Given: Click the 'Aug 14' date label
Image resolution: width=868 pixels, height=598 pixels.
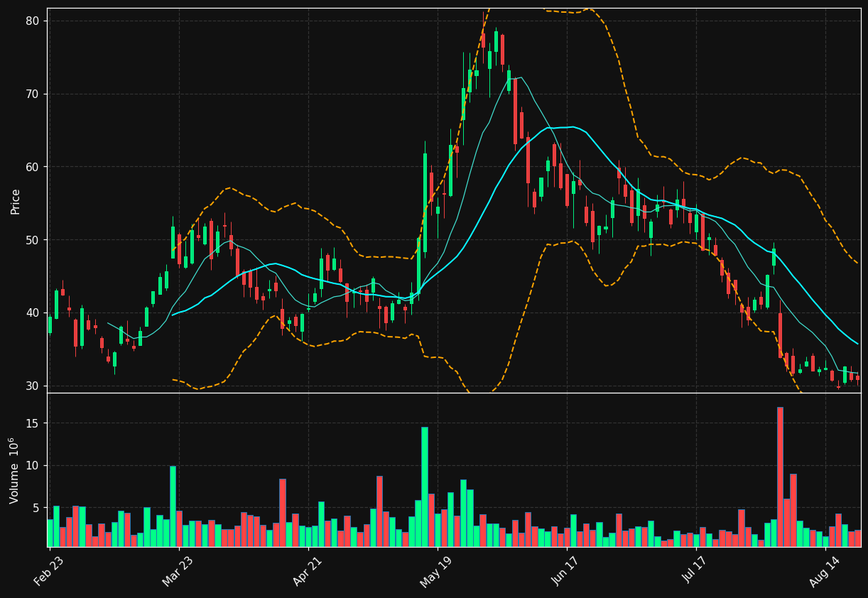Looking at the screenshot, I should pos(824,572).
